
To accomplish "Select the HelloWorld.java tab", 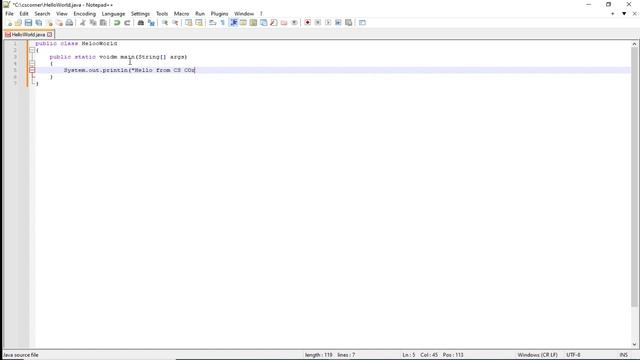I will pos(28,35).
